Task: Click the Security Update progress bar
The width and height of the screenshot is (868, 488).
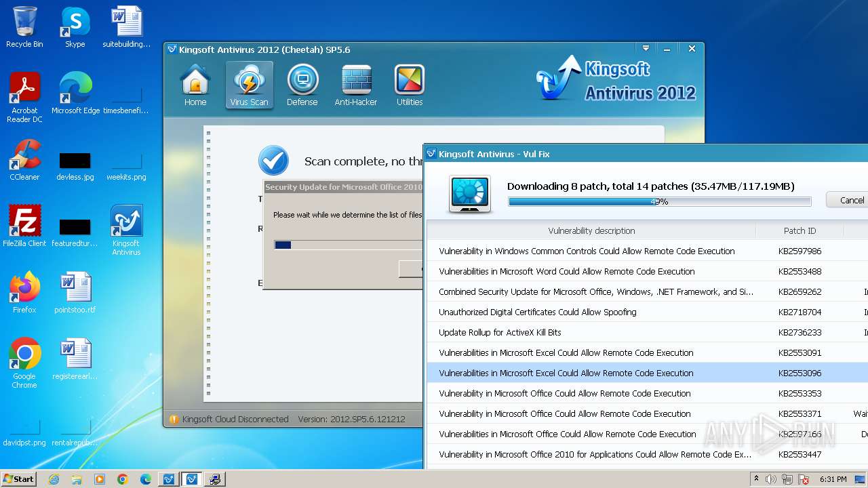Action: point(349,245)
